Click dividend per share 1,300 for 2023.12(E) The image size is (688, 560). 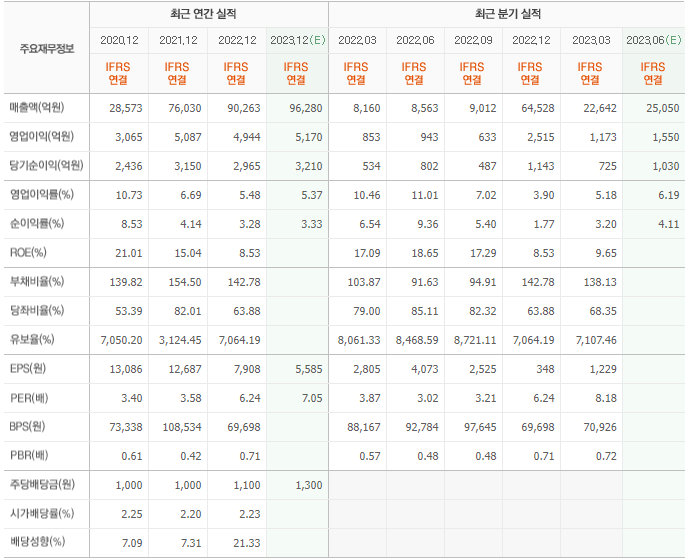309,485
